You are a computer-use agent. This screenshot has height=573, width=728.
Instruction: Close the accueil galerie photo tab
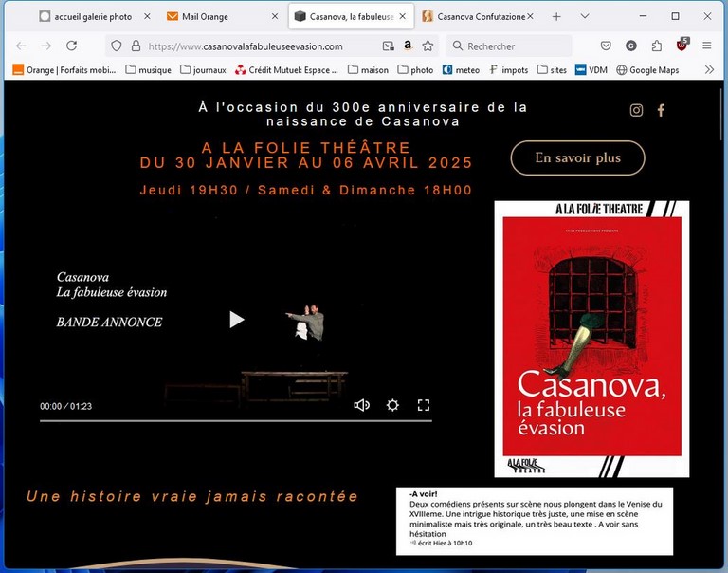[x=147, y=16]
